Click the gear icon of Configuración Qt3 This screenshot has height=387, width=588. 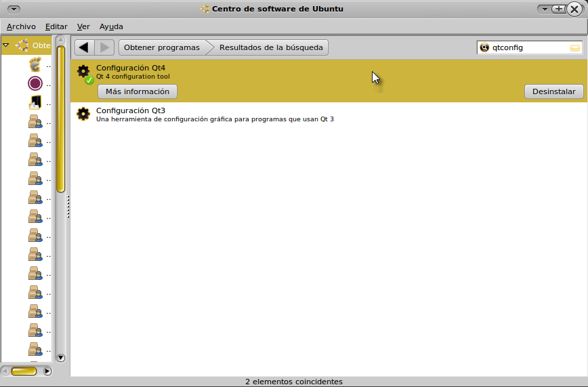tap(83, 114)
